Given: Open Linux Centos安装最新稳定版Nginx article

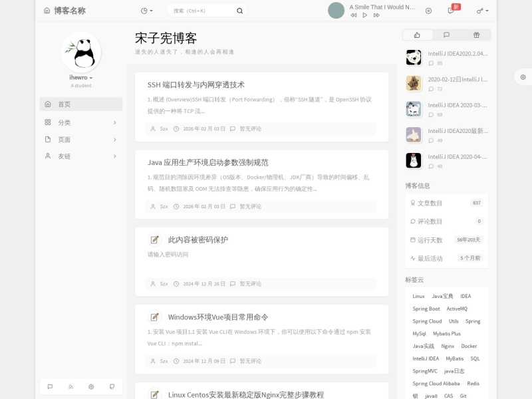Looking at the screenshot, I should pos(246,395).
